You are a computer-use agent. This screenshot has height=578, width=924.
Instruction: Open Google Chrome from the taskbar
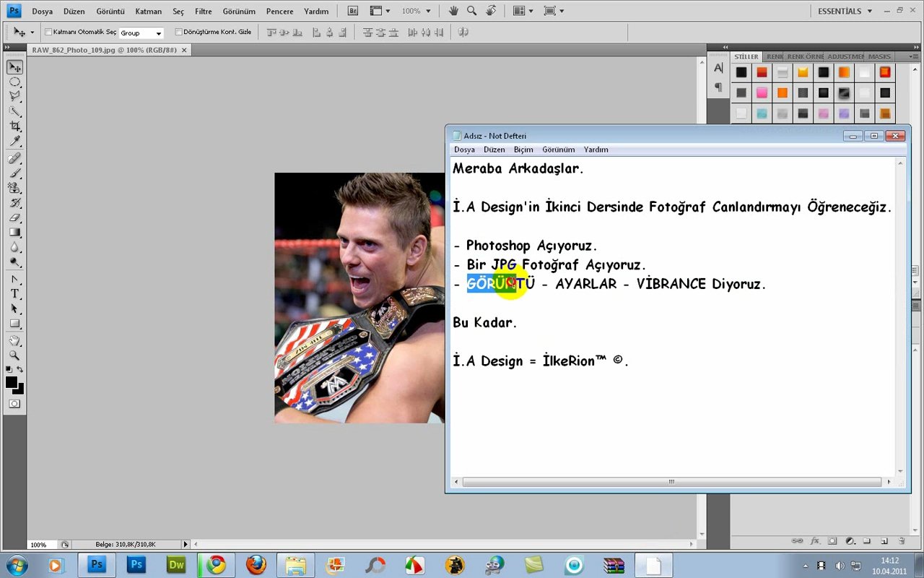(x=216, y=565)
